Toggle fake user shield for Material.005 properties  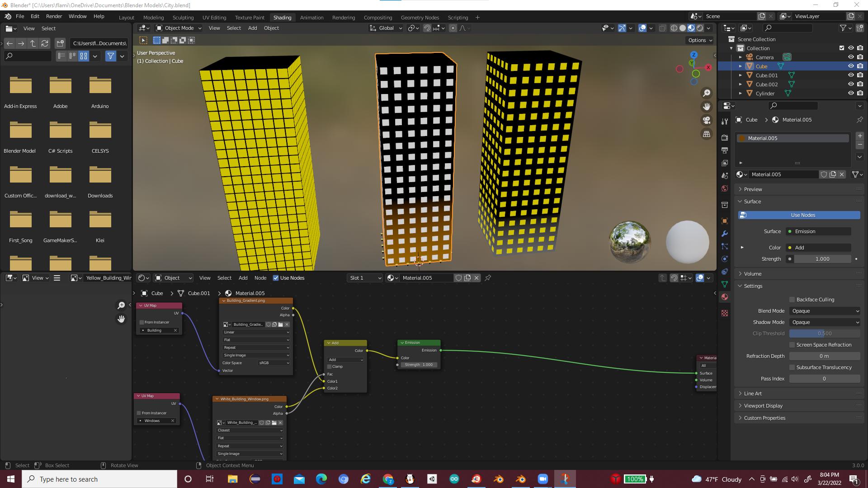pyautogui.click(x=824, y=174)
